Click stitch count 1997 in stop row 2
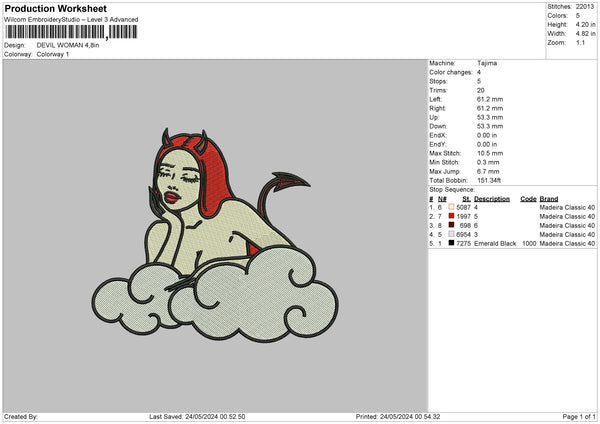 pos(463,216)
